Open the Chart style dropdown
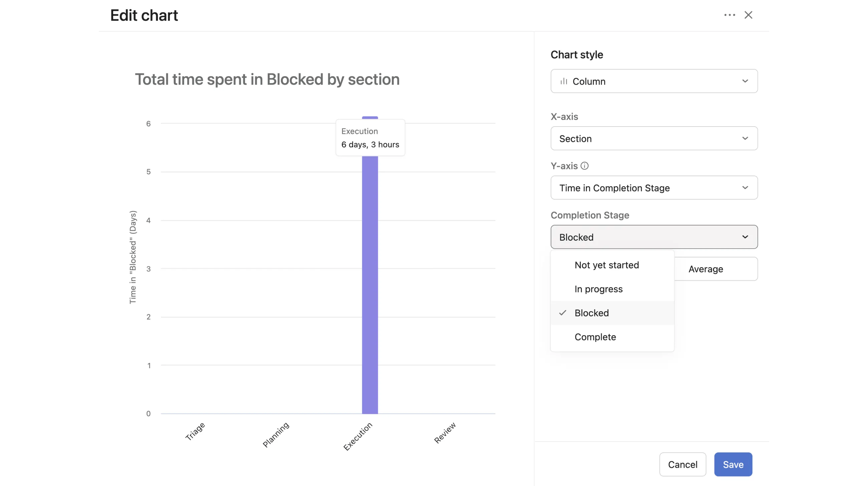The height and width of the screenshot is (486, 868). click(x=654, y=81)
